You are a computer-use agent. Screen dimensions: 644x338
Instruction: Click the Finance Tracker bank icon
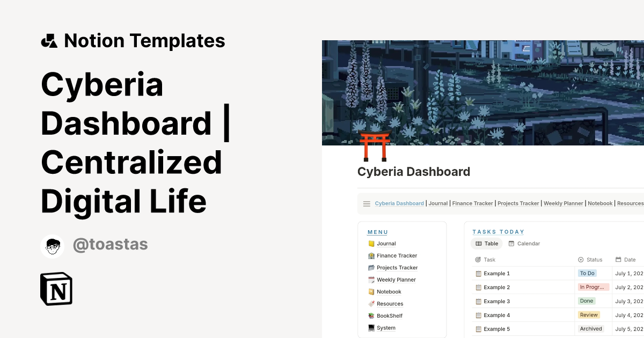tap(371, 256)
